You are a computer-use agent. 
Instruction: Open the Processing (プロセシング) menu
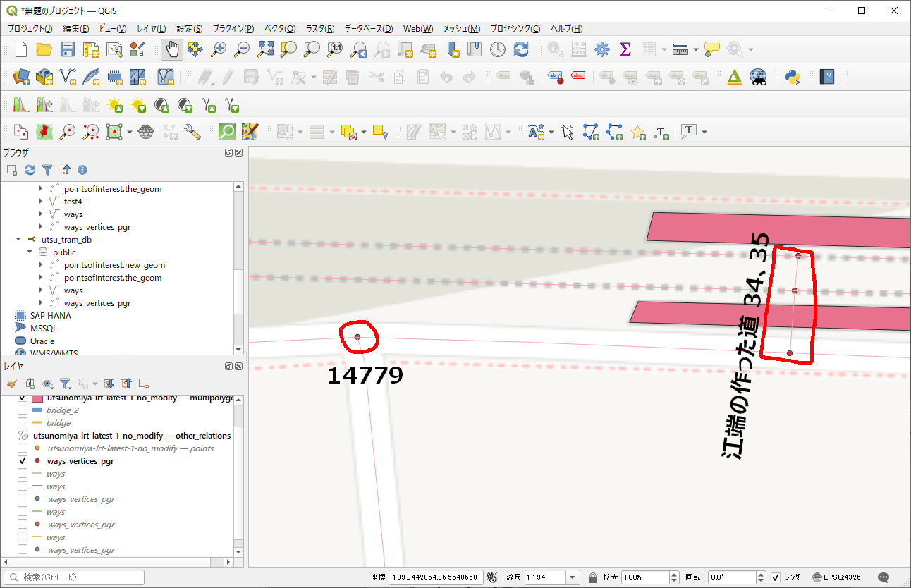point(515,29)
